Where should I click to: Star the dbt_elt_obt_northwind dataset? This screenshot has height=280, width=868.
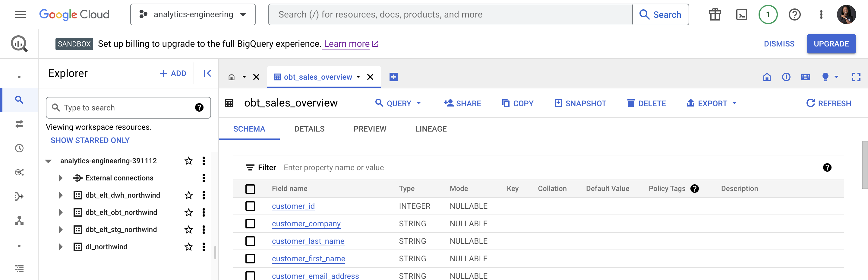click(x=189, y=212)
